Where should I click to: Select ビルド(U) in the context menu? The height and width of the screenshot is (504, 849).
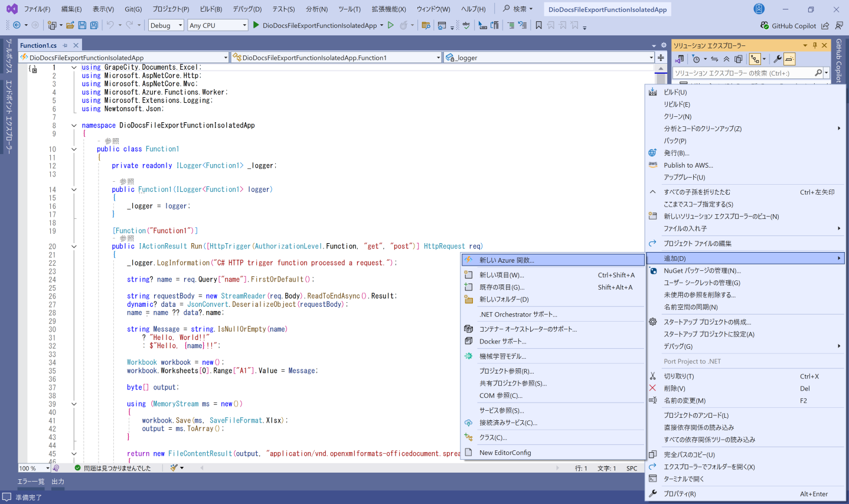(x=746, y=92)
